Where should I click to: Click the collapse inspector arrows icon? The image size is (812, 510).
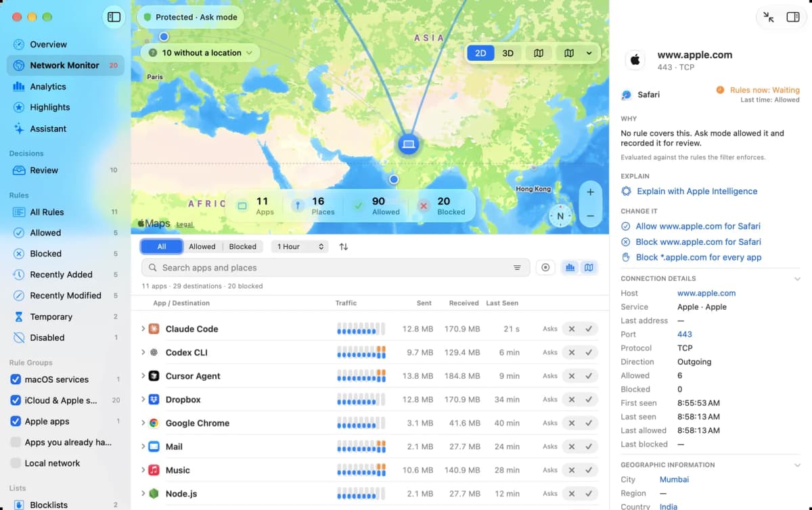[769, 18]
